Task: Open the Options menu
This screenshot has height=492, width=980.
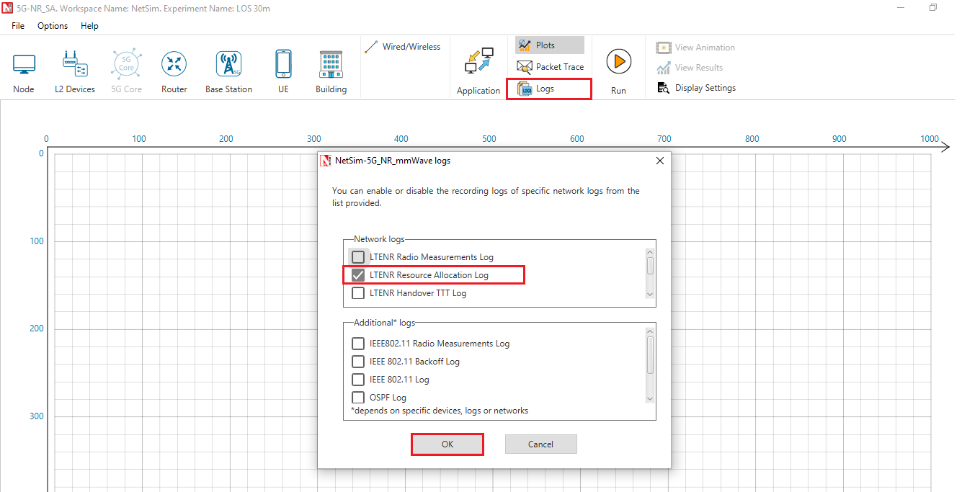Action: coord(53,26)
